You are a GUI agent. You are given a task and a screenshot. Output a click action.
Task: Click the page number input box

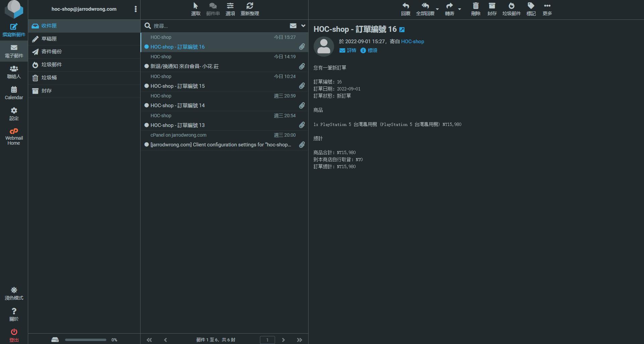[x=267, y=340]
